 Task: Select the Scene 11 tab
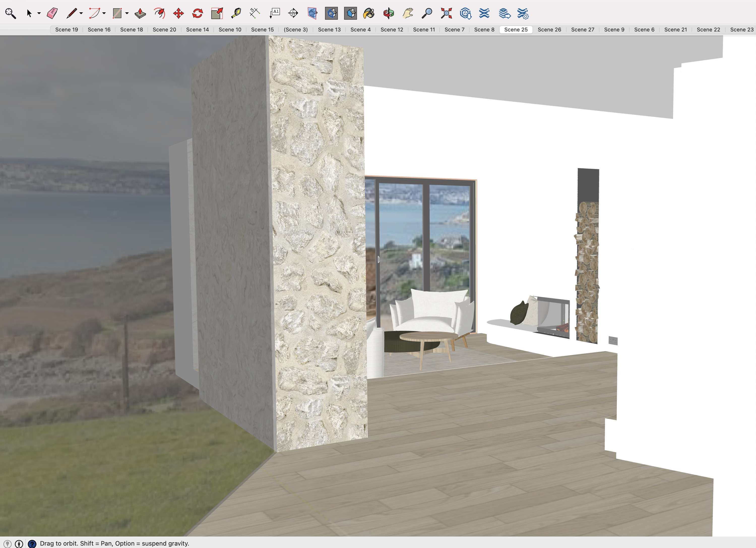click(x=424, y=30)
